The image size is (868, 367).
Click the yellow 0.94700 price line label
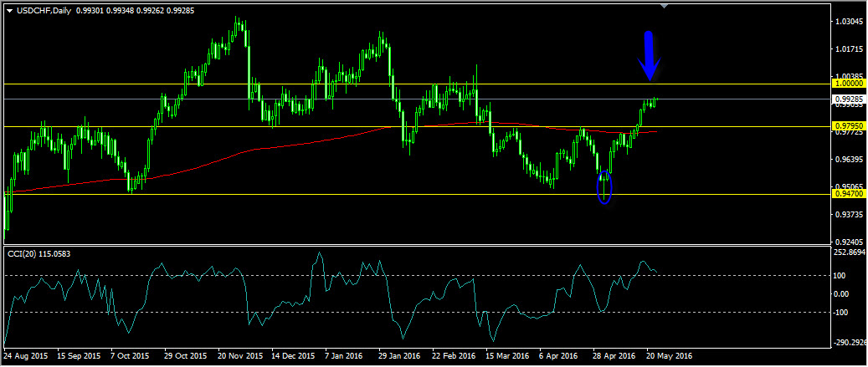coord(848,194)
